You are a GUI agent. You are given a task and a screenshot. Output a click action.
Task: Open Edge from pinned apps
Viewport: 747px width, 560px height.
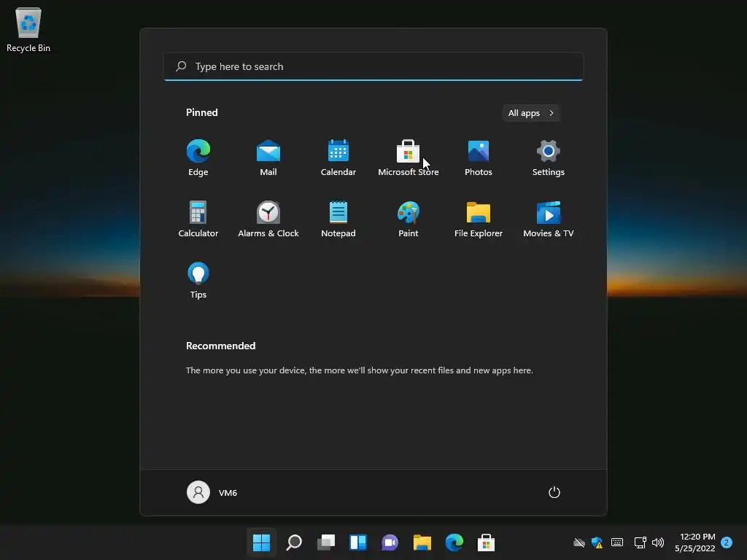pyautogui.click(x=198, y=157)
